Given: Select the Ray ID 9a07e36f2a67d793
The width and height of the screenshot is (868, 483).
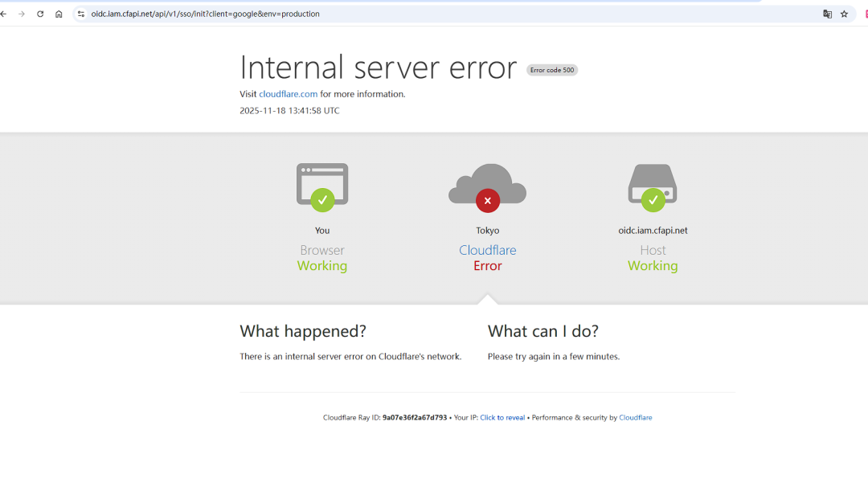Looking at the screenshot, I should (415, 418).
